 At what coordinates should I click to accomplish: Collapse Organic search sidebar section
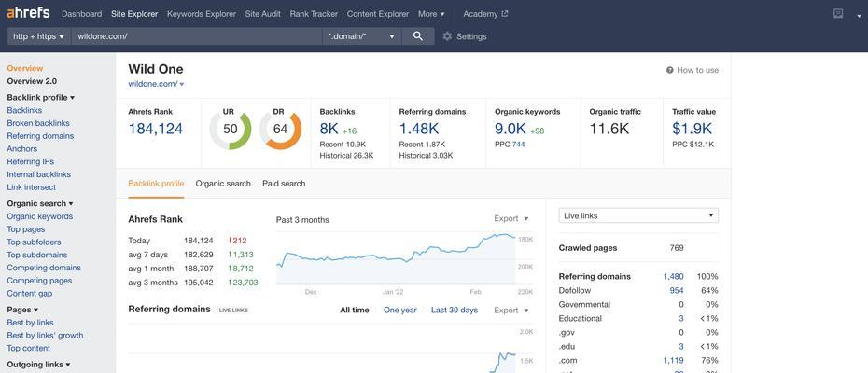[x=40, y=203]
